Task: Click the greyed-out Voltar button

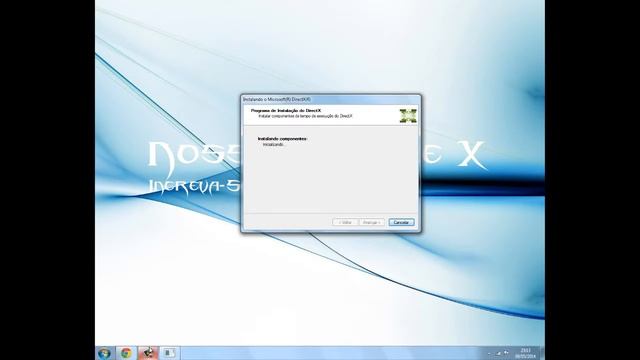Action: [345, 222]
